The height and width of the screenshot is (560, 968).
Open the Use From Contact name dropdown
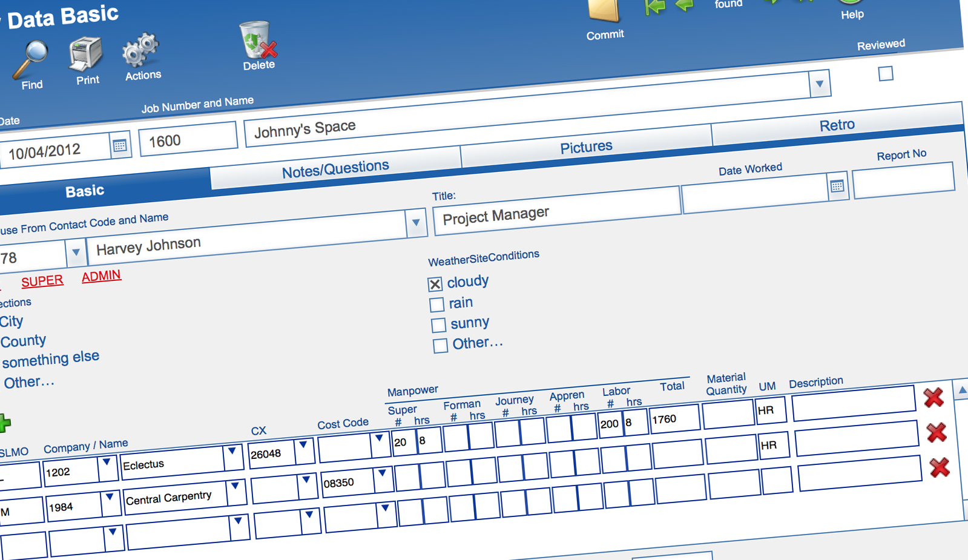click(x=416, y=223)
